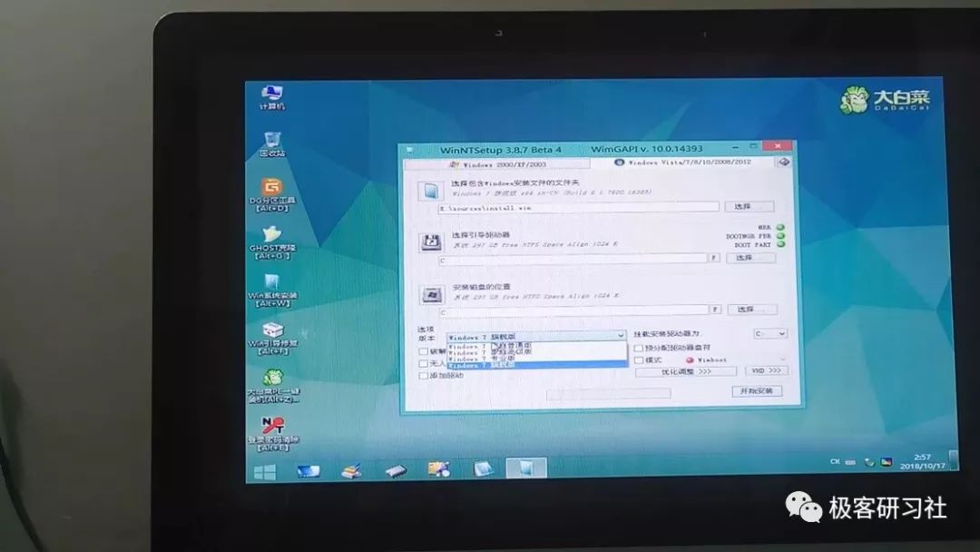
Task: Open the mount drive letter C: dropdown
Action: pyautogui.click(x=770, y=334)
